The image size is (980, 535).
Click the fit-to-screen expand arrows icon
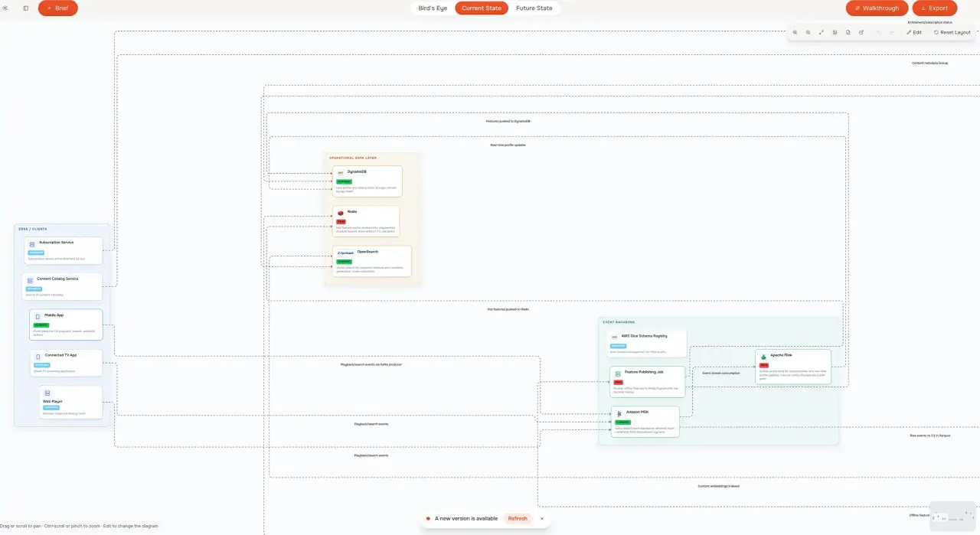(822, 32)
